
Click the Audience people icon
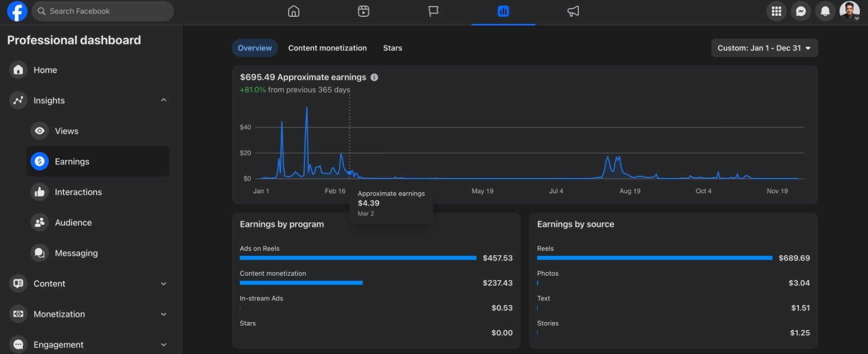click(x=40, y=223)
